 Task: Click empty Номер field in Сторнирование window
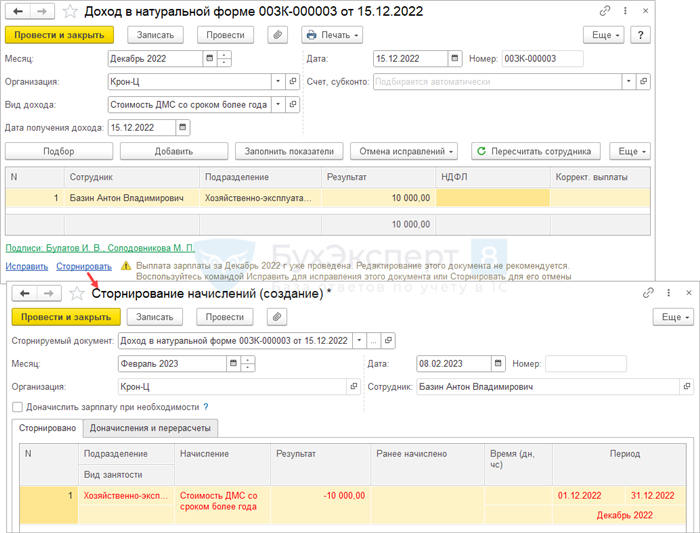[586, 364]
